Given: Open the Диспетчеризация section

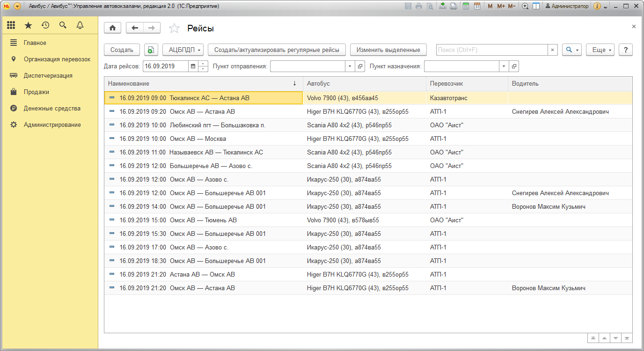Looking at the screenshot, I should [48, 75].
